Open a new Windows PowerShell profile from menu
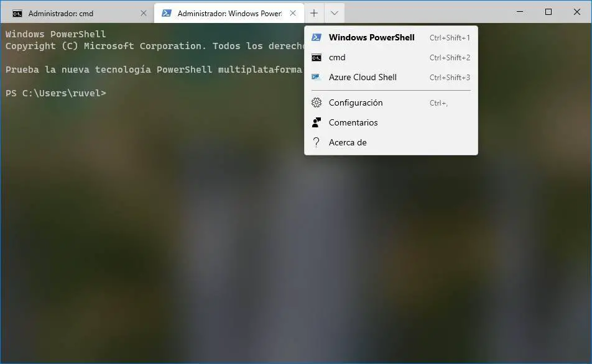 tap(391, 37)
